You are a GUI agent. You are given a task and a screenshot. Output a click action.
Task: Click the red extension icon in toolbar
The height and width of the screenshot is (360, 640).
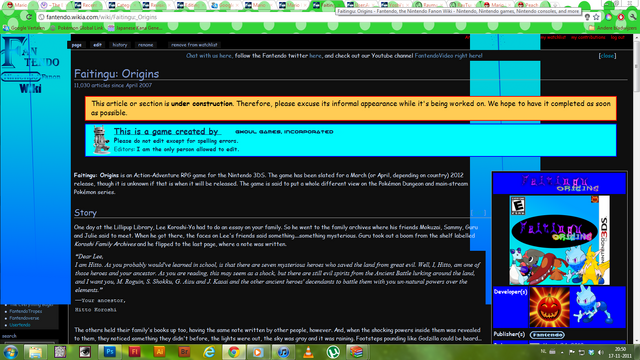pyautogui.click(x=620, y=17)
